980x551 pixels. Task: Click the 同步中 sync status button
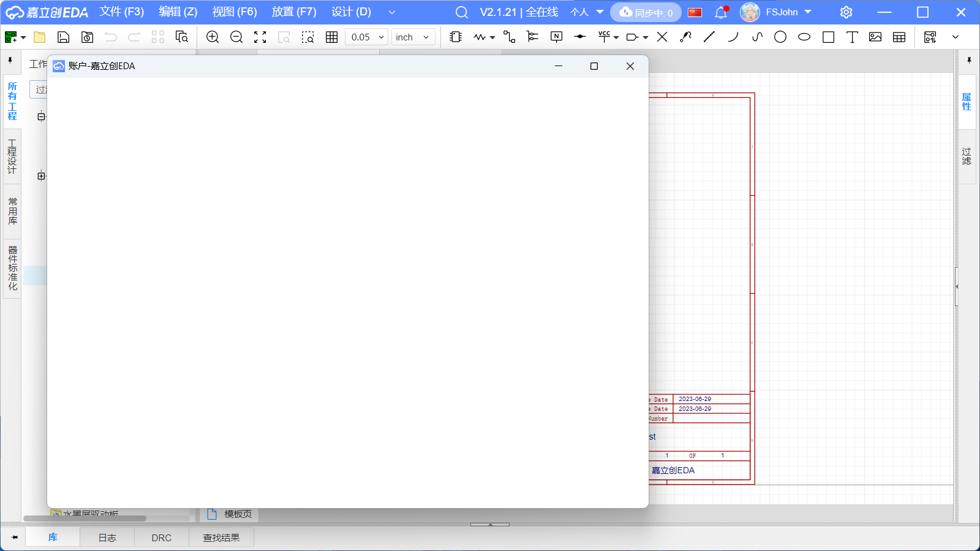646,12
